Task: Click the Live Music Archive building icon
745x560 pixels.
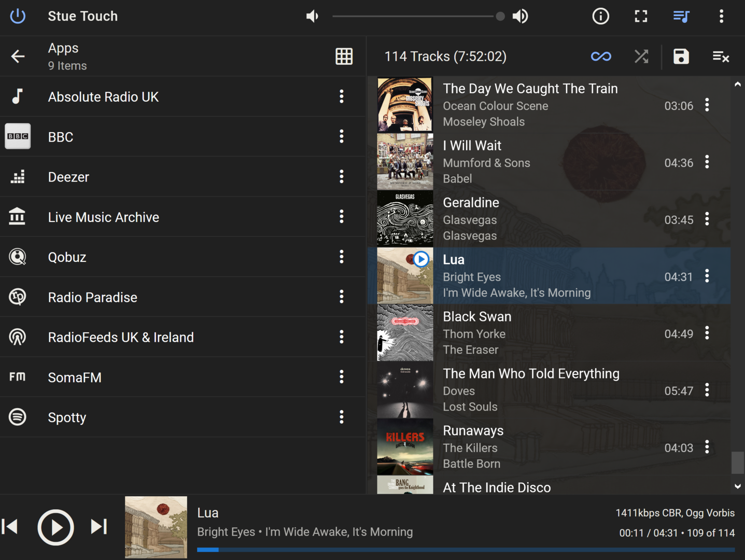Action: pyautogui.click(x=18, y=217)
